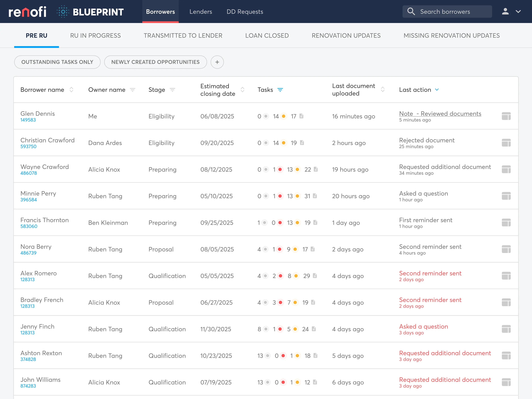This screenshot has height=399, width=532.
Task: Sort by Borrower name arrows
Action: tap(72, 90)
